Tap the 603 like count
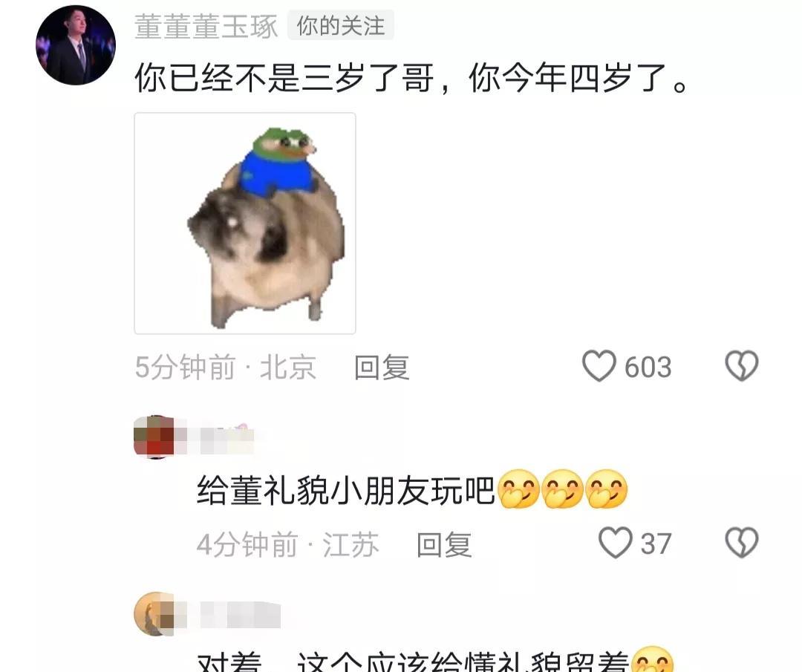The width and height of the screenshot is (802, 672). pyautogui.click(x=648, y=368)
